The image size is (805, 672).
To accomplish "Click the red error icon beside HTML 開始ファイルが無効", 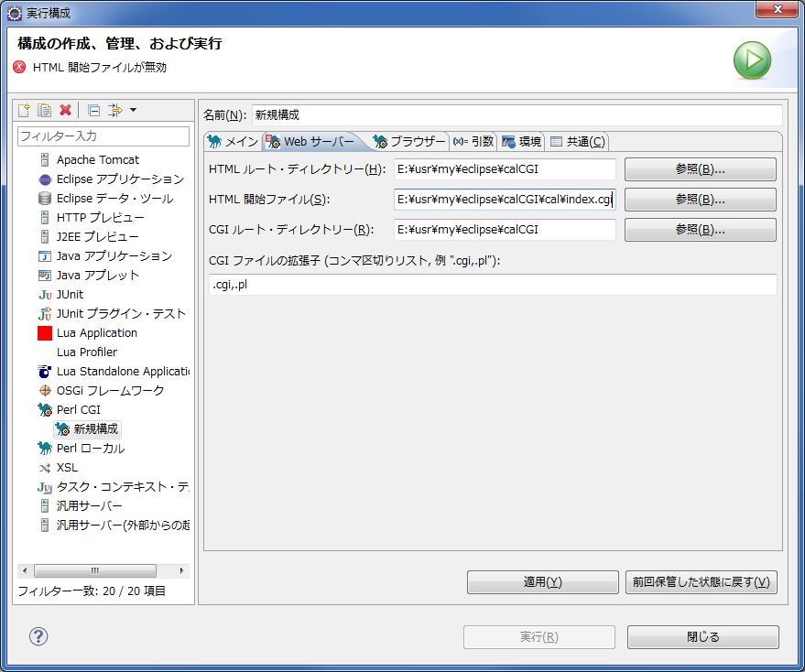I will point(19,67).
